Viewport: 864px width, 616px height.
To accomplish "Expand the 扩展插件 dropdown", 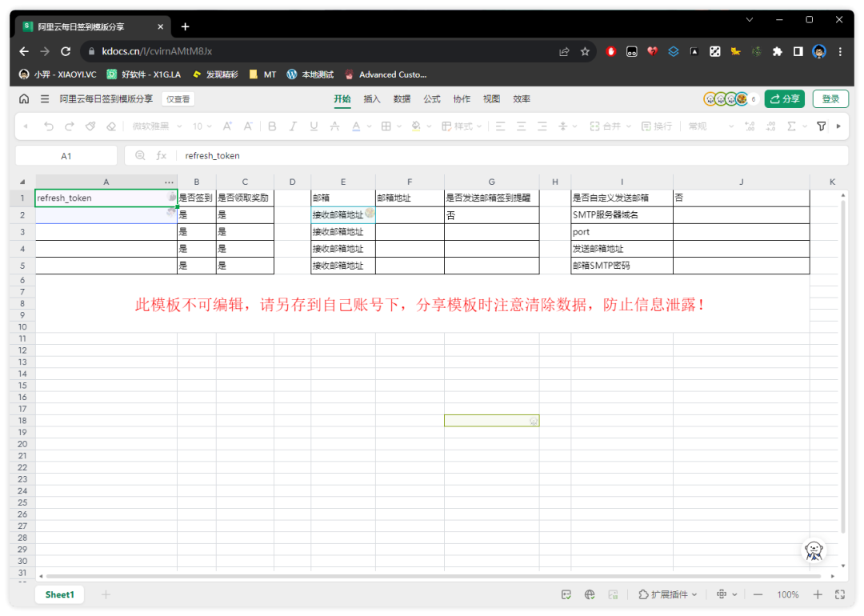I will point(668,594).
